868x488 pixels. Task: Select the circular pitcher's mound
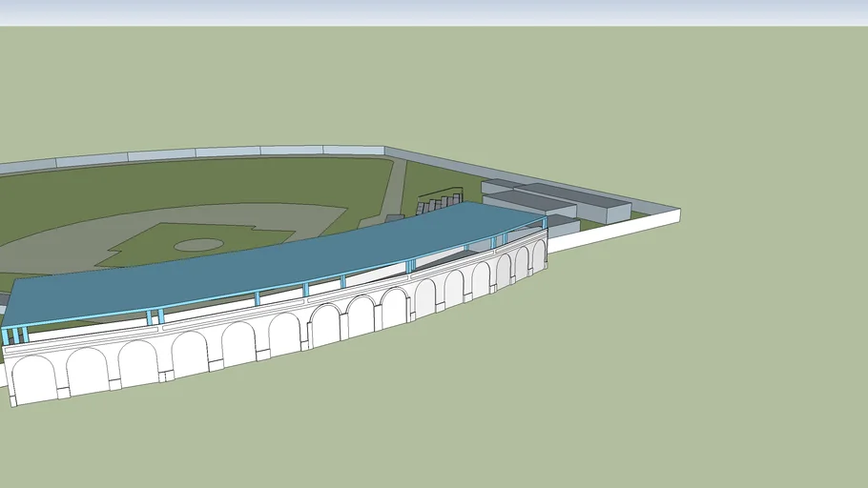[x=198, y=245]
